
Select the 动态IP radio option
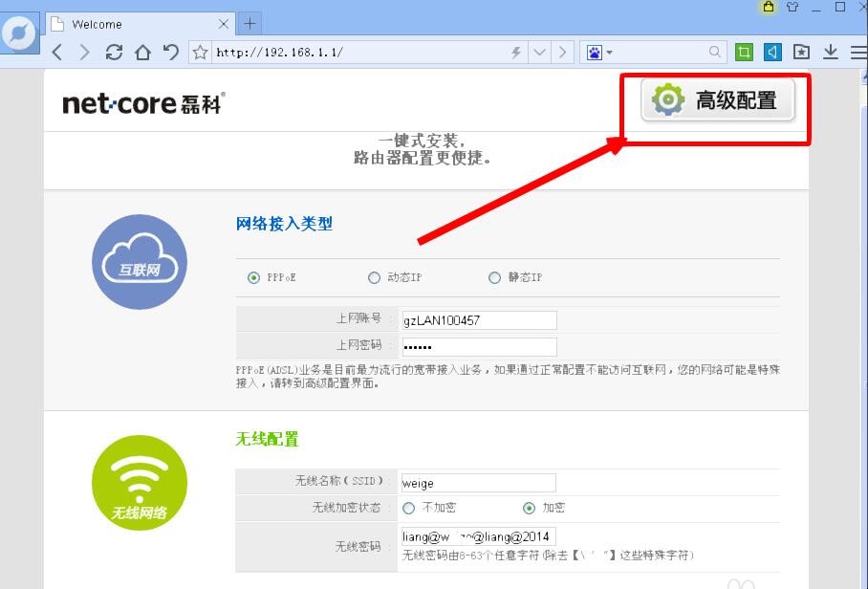(374, 278)
